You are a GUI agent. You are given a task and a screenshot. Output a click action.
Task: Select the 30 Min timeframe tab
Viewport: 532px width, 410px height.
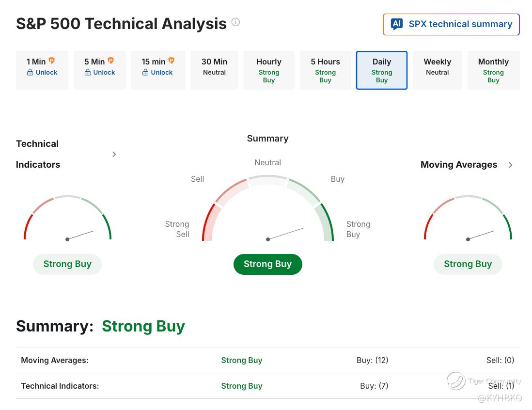[x=214, y=70]
